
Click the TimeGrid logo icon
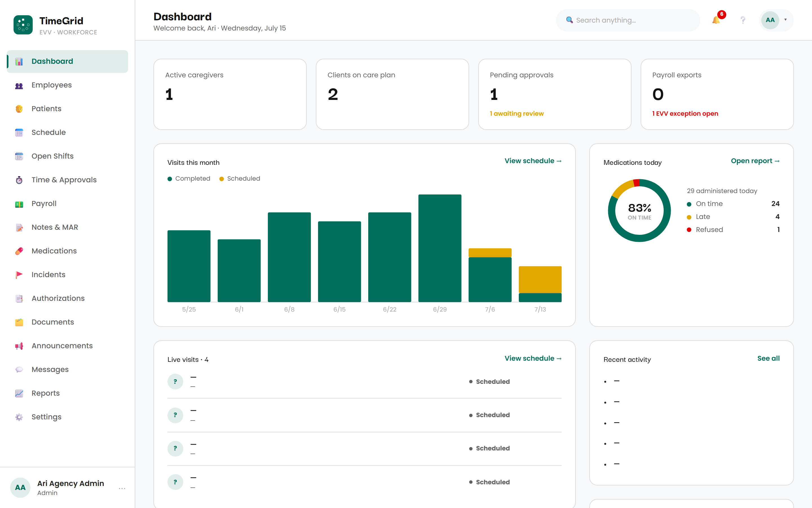pos(23,25)
